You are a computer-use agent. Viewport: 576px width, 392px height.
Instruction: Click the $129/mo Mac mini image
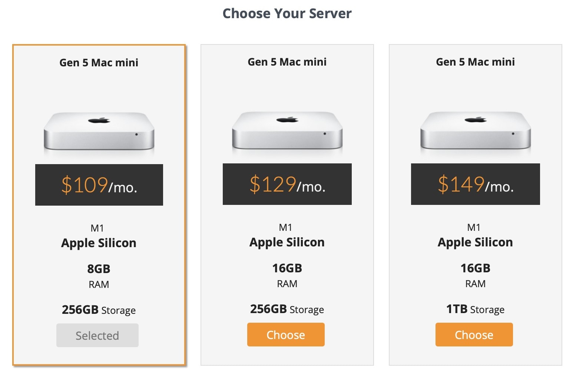287,130
